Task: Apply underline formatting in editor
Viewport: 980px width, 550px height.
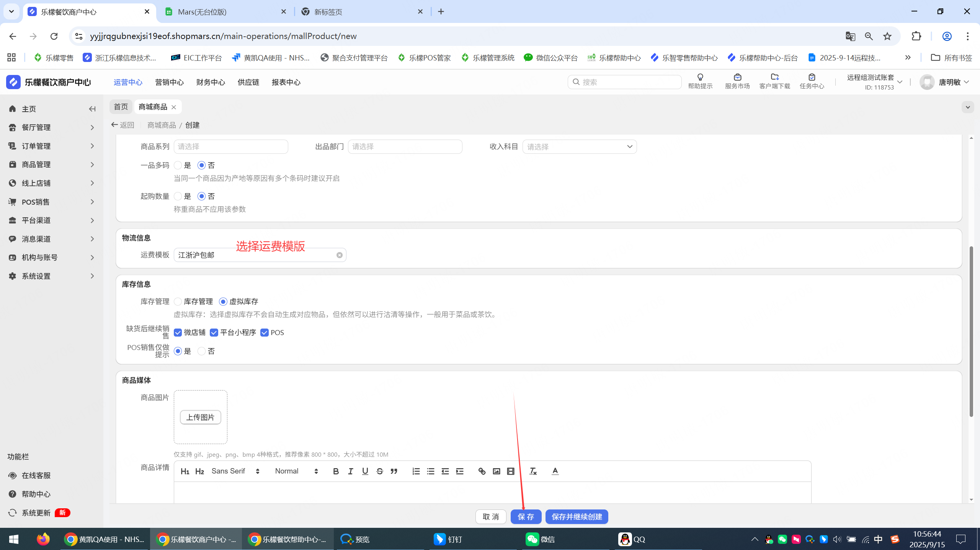Action: 365,471
